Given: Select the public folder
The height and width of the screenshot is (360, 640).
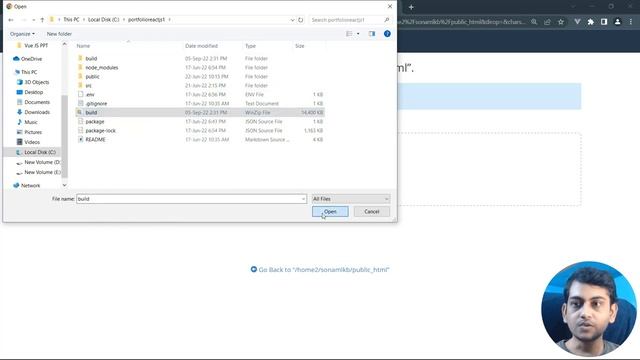Looking at the screenshot, I should (200, 76).
